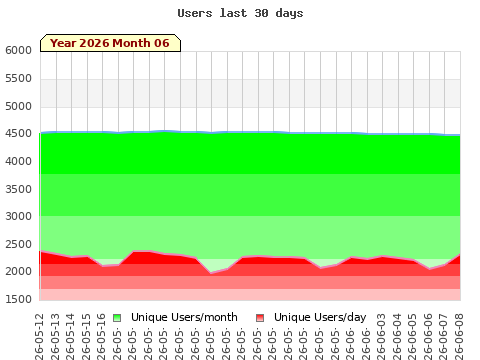
Task: Click the Unique Users/month legend label
Action: tap(184, 317)
